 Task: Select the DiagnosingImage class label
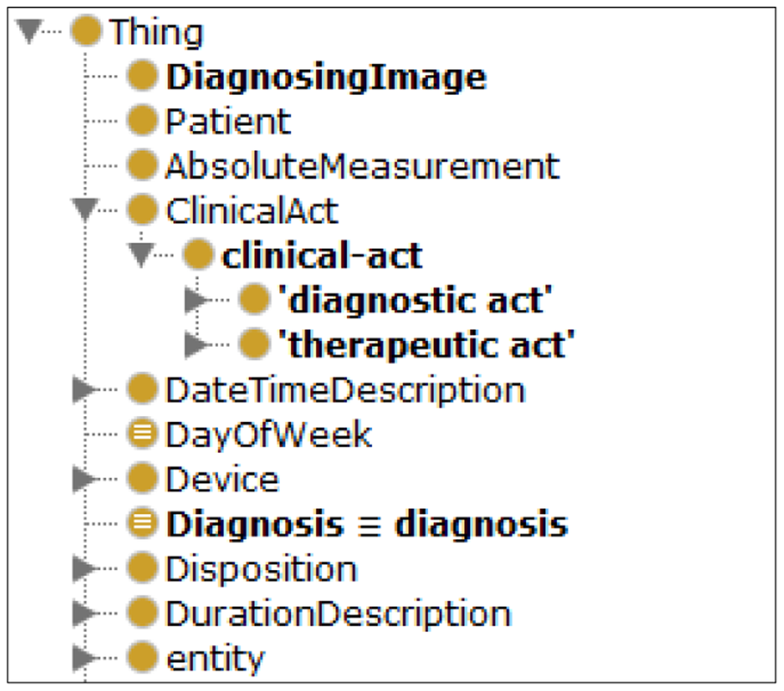326,77
